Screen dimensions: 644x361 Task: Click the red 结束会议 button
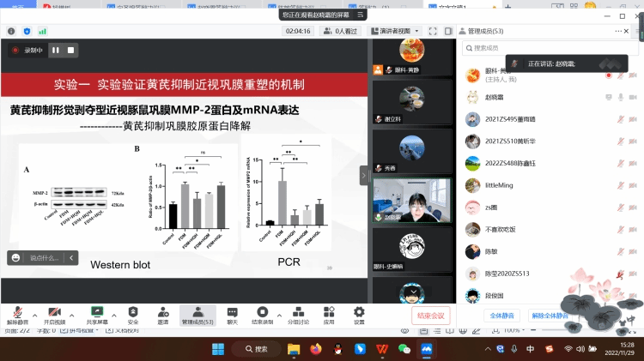tap(431, 316)
